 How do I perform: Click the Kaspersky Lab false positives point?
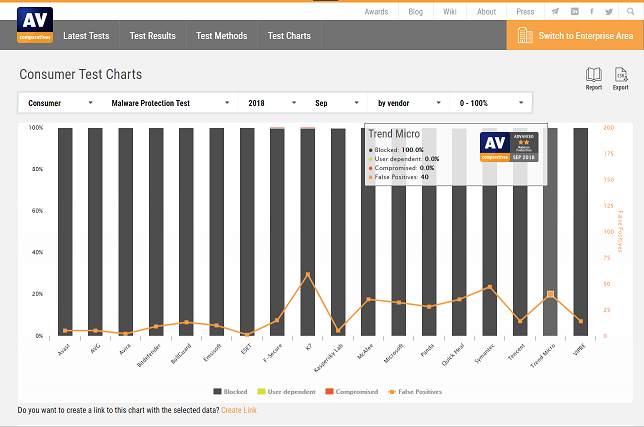[338, 330]
